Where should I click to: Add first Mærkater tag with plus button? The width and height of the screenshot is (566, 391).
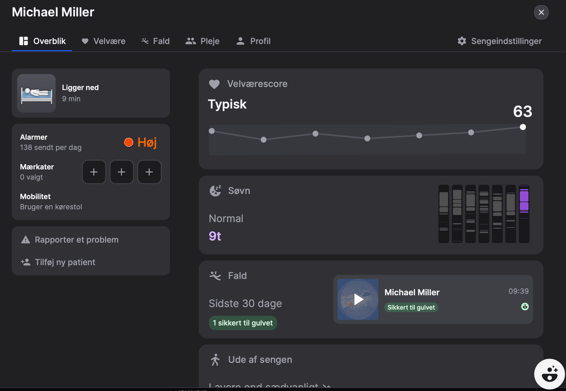coord(94,172)
